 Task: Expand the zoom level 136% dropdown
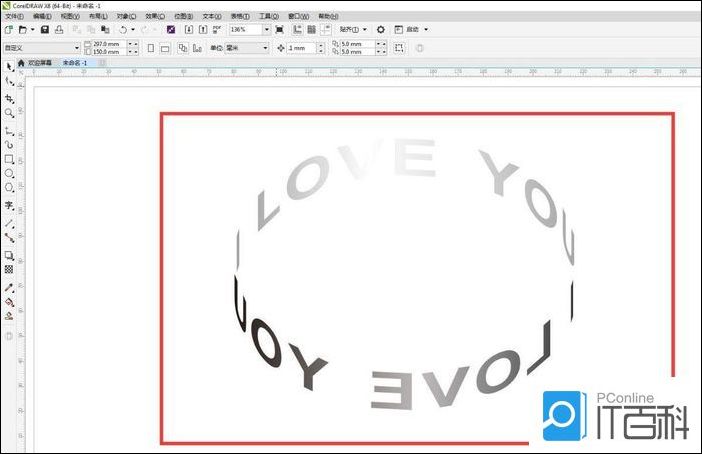pos(268,30)
